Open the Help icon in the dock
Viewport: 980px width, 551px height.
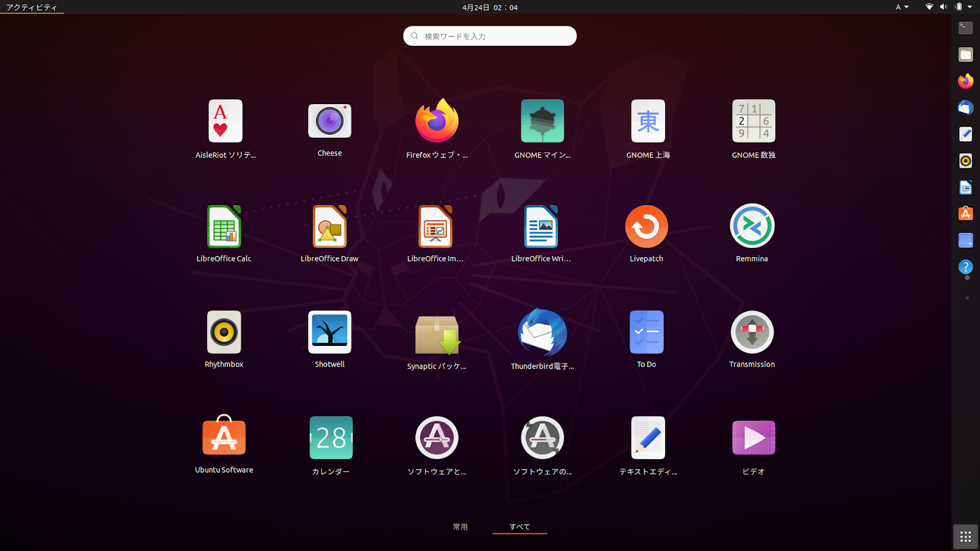click(966, 267)
